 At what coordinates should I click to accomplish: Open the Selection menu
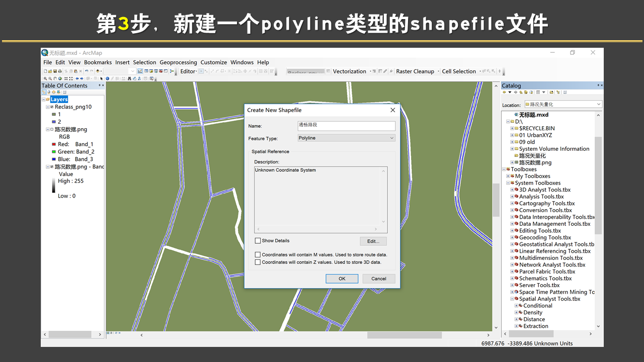click(144, 62)
